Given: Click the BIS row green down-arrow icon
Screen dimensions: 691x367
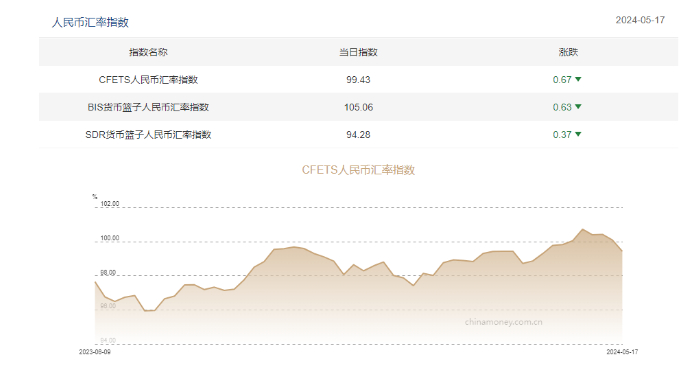Looking at the screenshot, I should (x=578, y=107).
